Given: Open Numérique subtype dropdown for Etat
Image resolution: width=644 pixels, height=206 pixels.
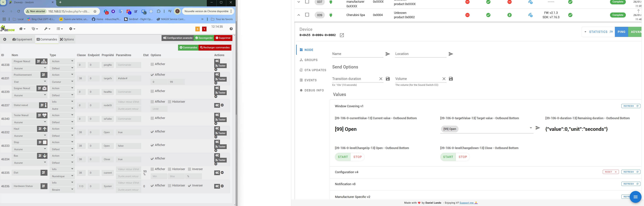Looking at the screenshot, I should 62,176.
